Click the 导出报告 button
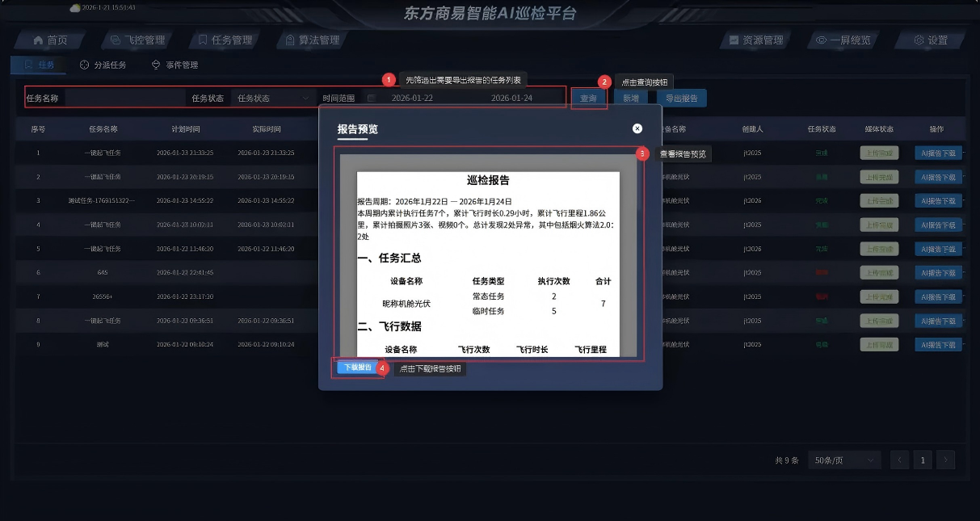This screenshot has width=980, height=521. (x=681, y=98)
